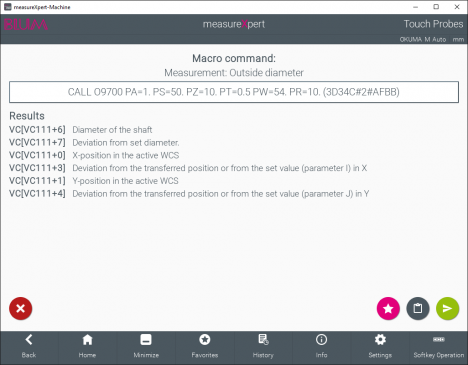Image resolution: width=468 pixels, height=365 pixels.
Task: Send macro with green arrow button
Action: coord(447,308)
